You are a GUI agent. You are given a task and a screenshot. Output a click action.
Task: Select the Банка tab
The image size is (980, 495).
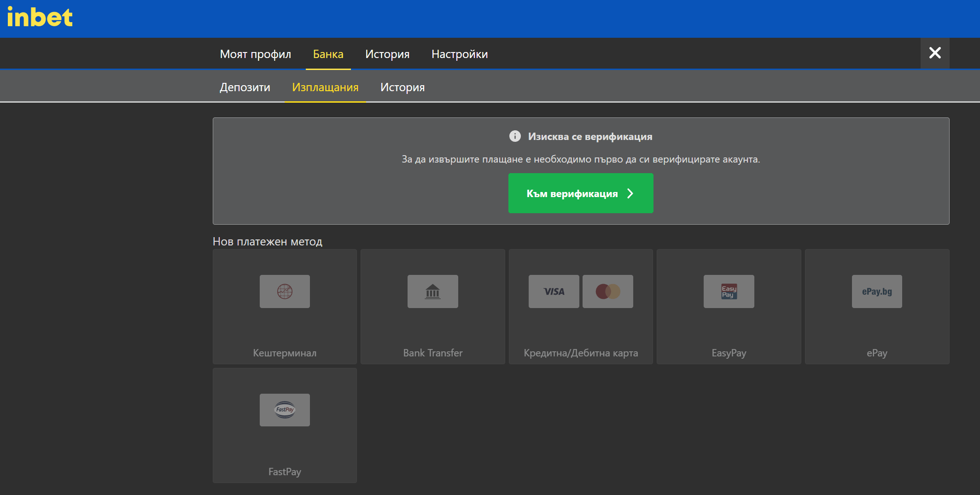(328, 54)
